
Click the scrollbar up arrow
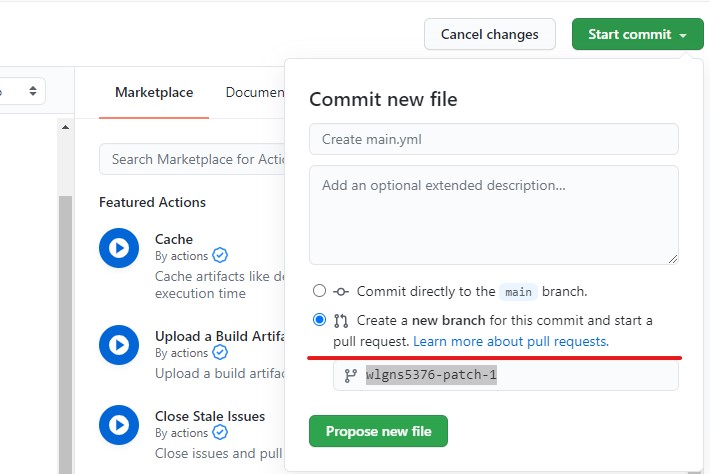(65, 127)
